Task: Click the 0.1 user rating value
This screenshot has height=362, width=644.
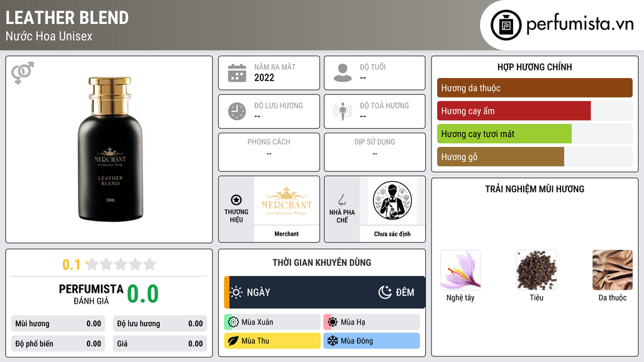Action: coord(72,265)
